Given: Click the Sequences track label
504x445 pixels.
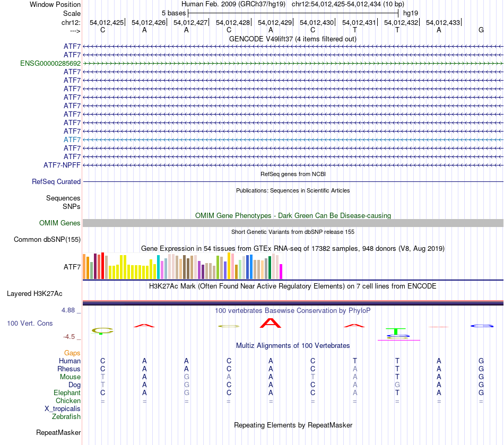Looking at the screenshot, I should pyautogui.click(x=63, y=198).
